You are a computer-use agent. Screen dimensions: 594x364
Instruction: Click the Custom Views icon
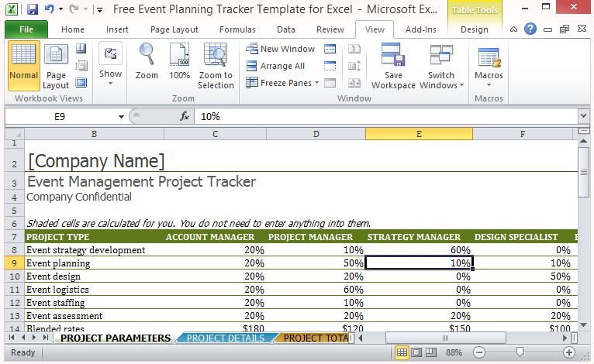pos(81,66)
